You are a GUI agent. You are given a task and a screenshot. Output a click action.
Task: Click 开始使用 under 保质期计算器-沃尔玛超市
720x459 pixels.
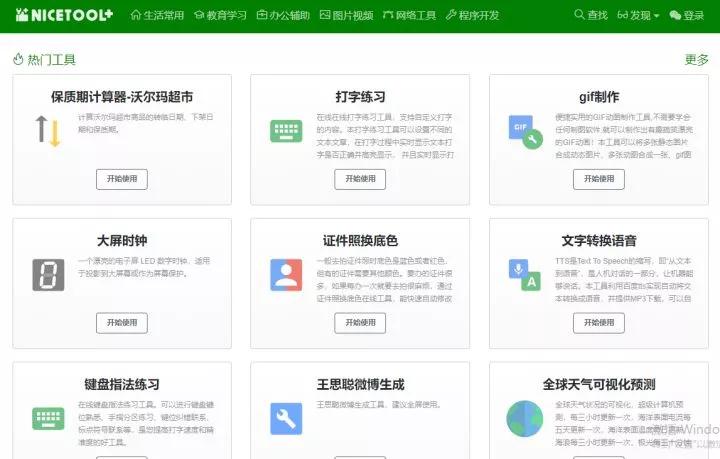[122, 179]
